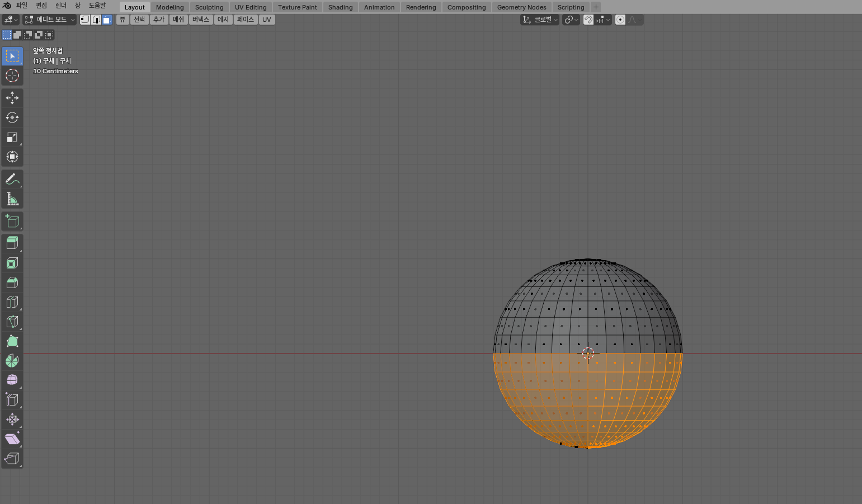Select the Smooth vertices tool
Screen dimensions: 862x504
click(12, 380)
